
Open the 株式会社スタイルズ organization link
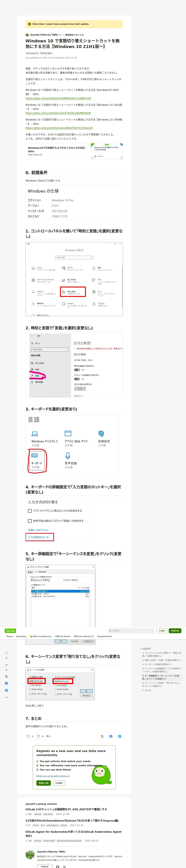pos(74,35)
